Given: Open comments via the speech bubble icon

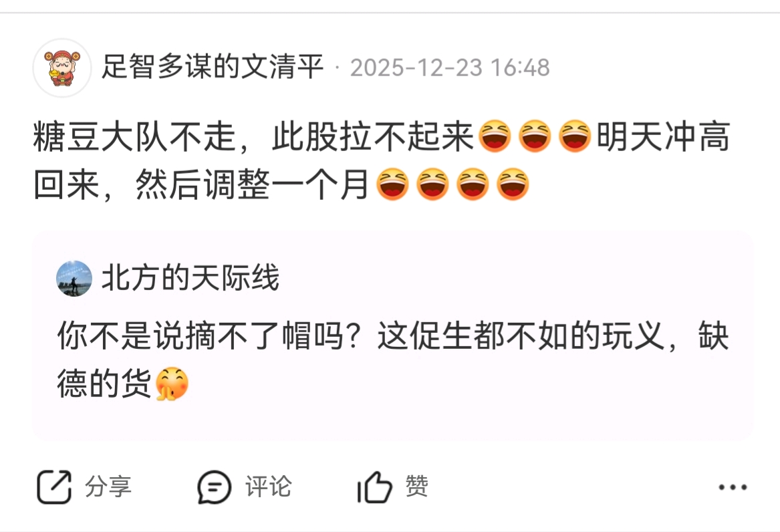Looking at the screenshot, I should coord(214,487).
